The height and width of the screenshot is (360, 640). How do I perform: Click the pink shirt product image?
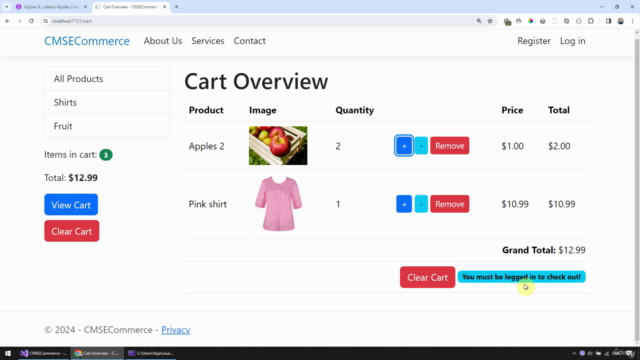[278, 204]
